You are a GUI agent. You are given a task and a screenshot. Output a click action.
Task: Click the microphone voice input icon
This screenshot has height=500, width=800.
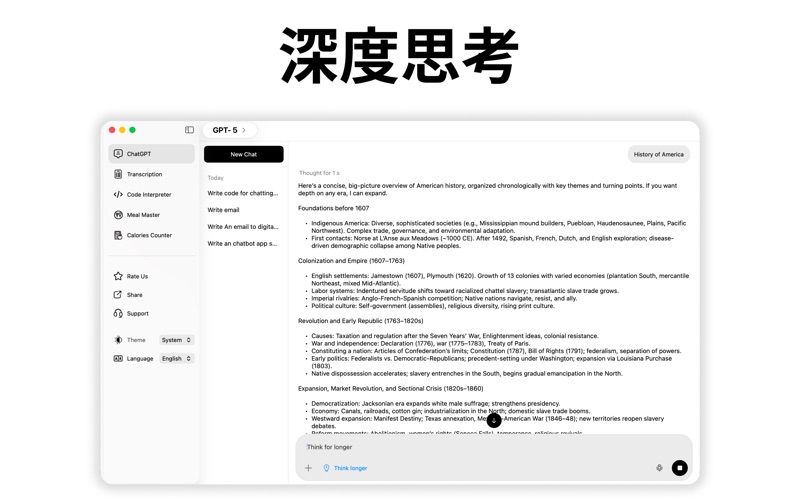[659, 468]
